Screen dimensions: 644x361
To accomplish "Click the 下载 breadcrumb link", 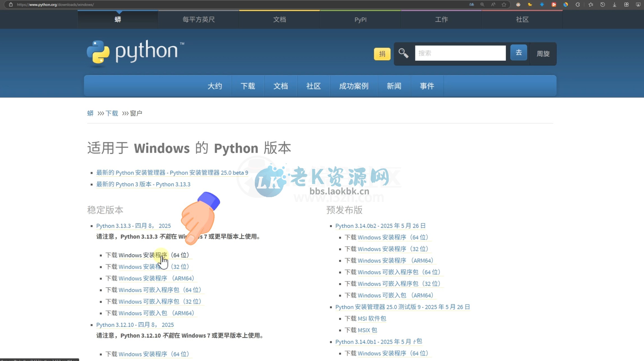I will click(x=112, y=113).
